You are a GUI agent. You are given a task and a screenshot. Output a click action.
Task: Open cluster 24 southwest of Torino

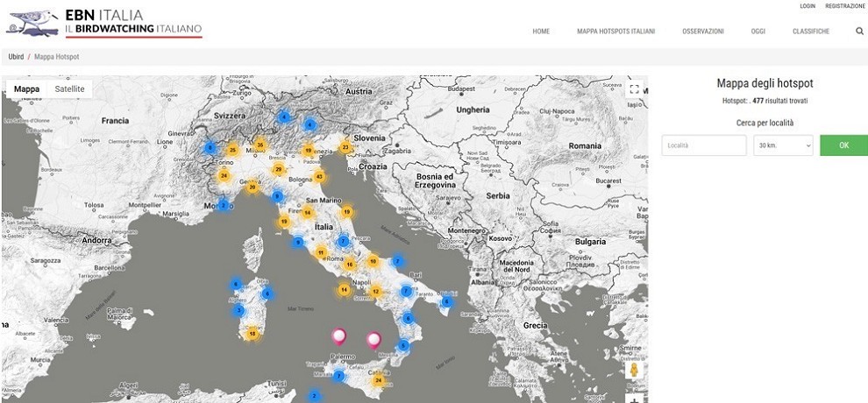pyautogui.click(x=224, y=176)
